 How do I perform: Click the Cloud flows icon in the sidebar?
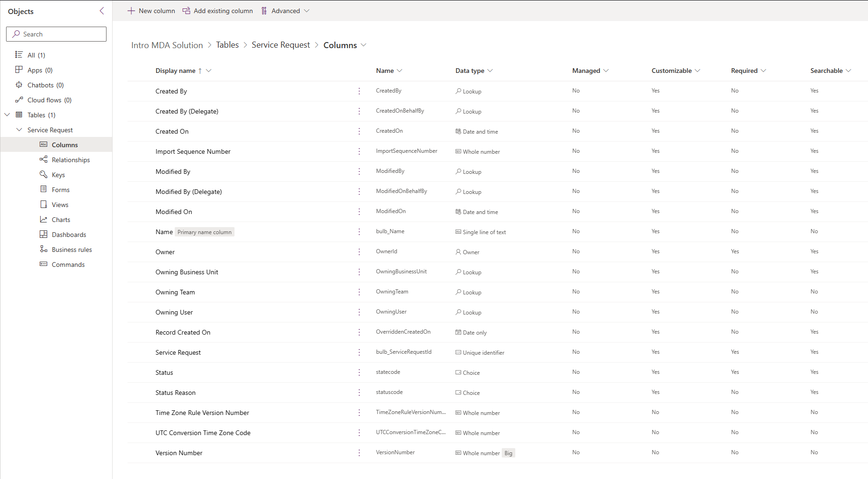(x=19, y=100)
